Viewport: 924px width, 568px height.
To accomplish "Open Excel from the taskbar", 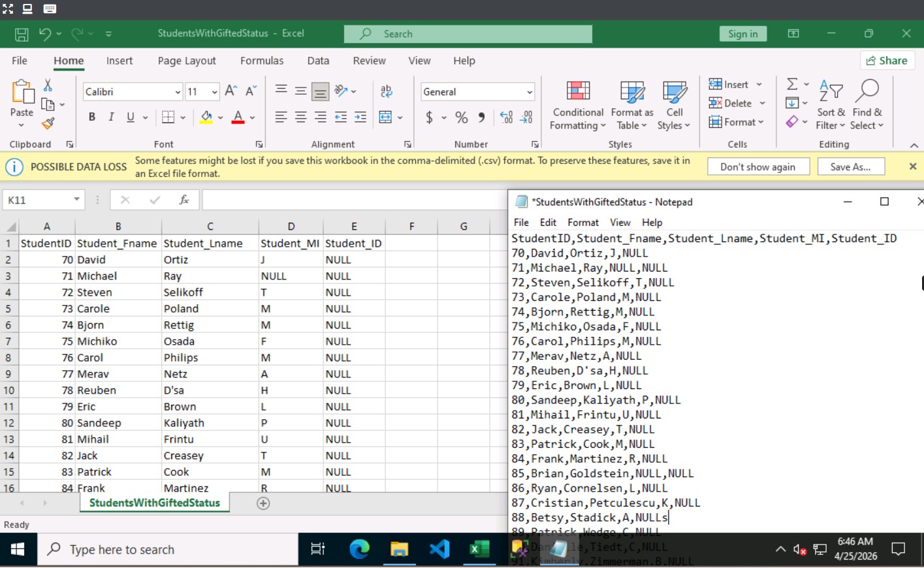I will [479, 549].
